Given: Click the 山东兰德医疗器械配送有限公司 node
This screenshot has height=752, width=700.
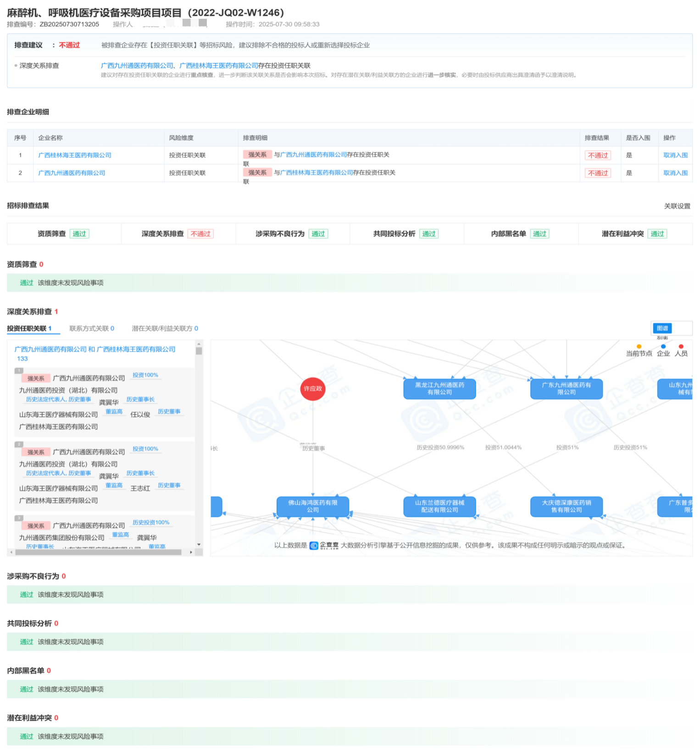Looking at the screenshot, I should click(439, 506).
